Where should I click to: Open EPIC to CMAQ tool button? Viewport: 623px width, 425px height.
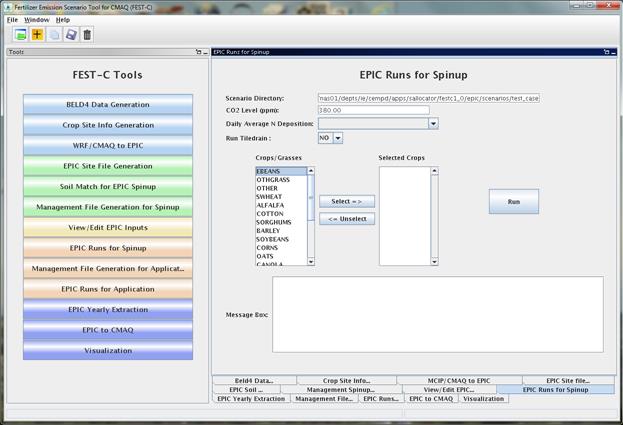click(x=108, y=330)
